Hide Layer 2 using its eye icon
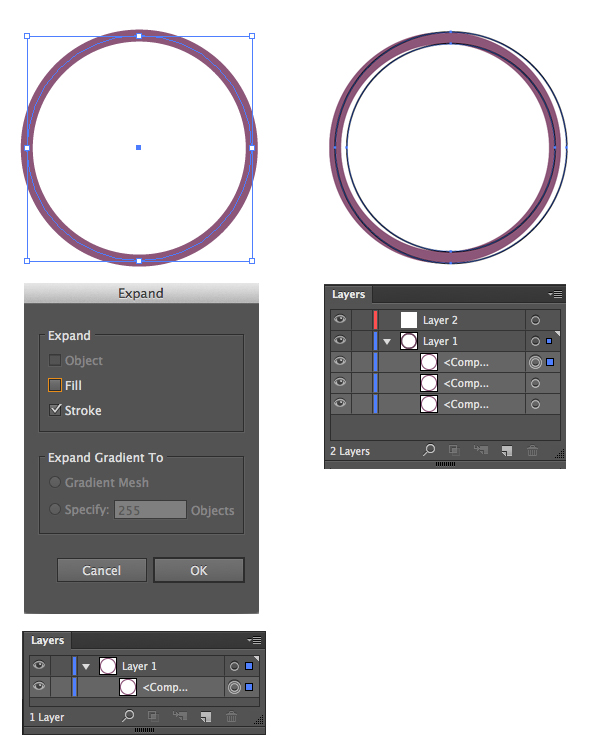The width and height of the screenshot is (600, 751). (340, 319)
